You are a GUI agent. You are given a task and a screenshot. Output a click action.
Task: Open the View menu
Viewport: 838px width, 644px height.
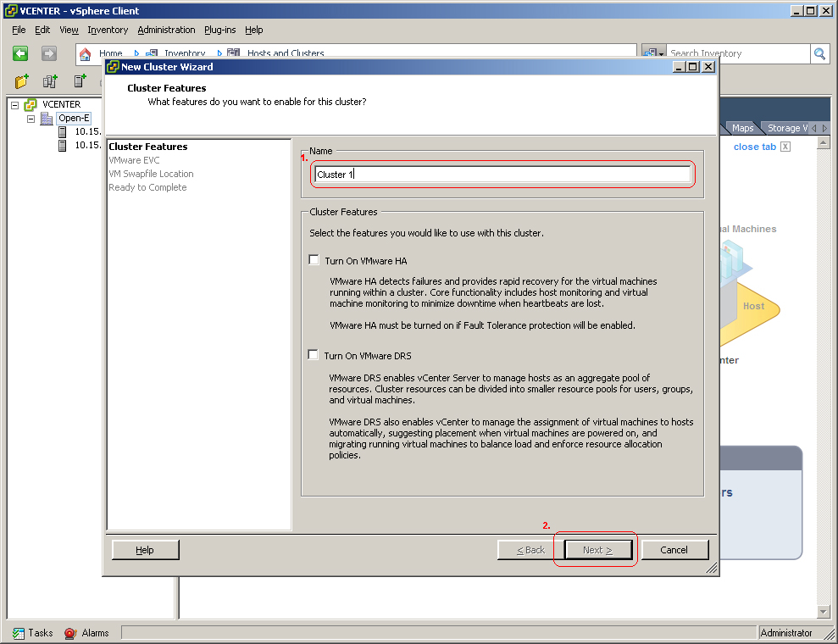pos(69,30)
